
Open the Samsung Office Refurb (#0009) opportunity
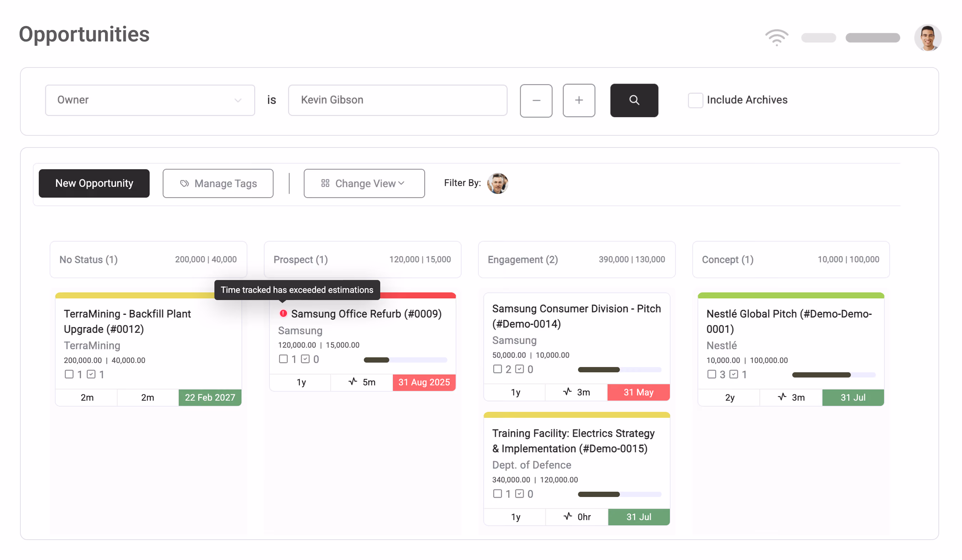(366, 314)
